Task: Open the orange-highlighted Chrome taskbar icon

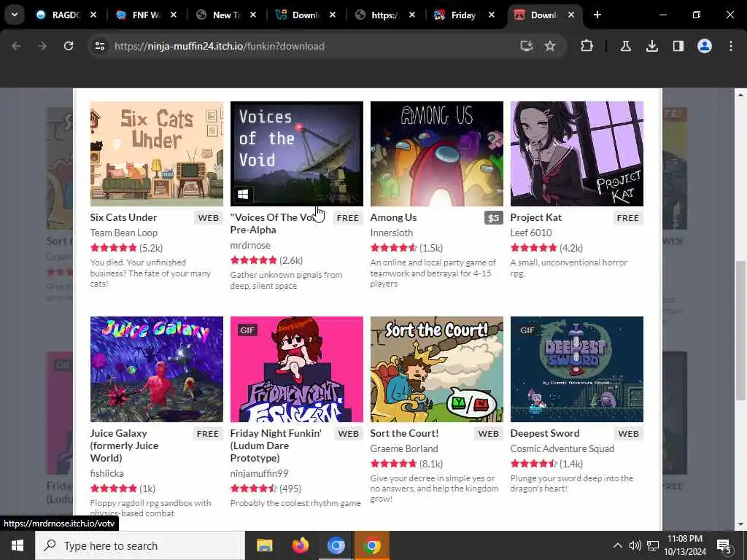Action: click(x=371, y=545)
